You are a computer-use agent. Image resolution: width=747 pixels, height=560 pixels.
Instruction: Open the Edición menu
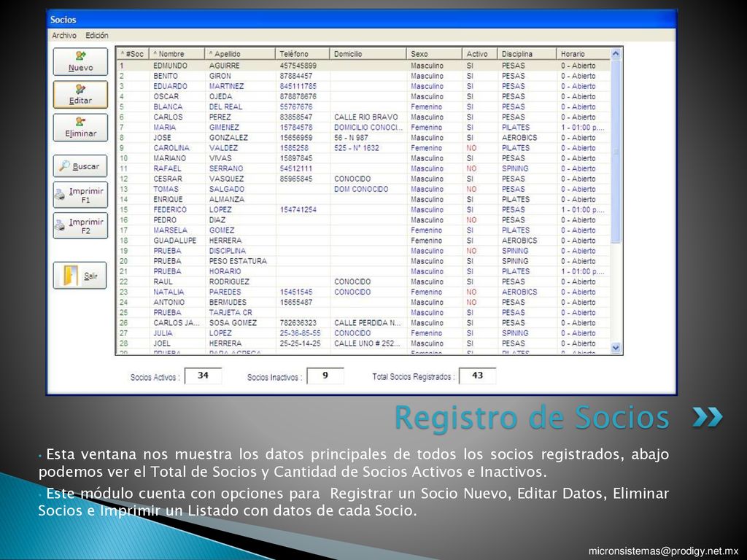pos(97,35)
